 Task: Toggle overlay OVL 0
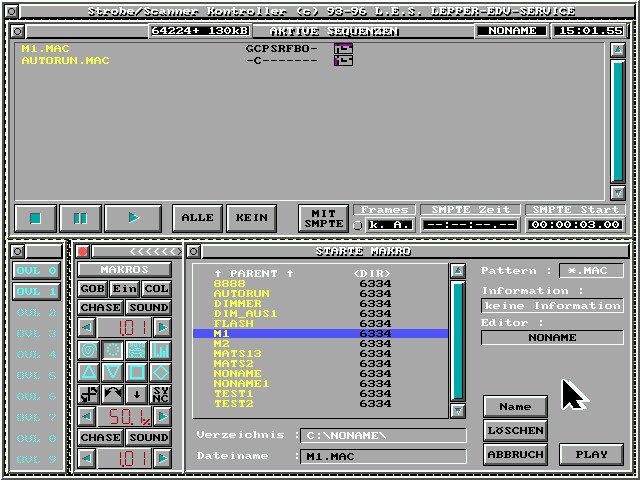click(x=36, y=271)
